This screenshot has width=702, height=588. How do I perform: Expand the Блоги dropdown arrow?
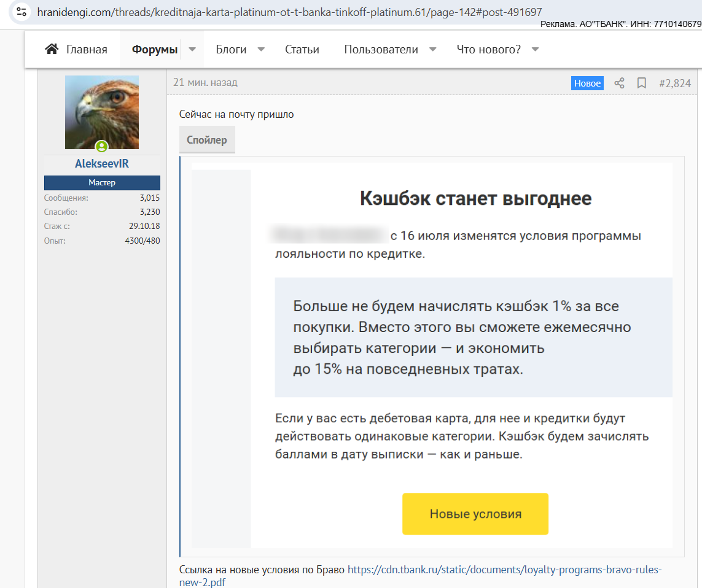pyautogui.click(x=261, y=49)
